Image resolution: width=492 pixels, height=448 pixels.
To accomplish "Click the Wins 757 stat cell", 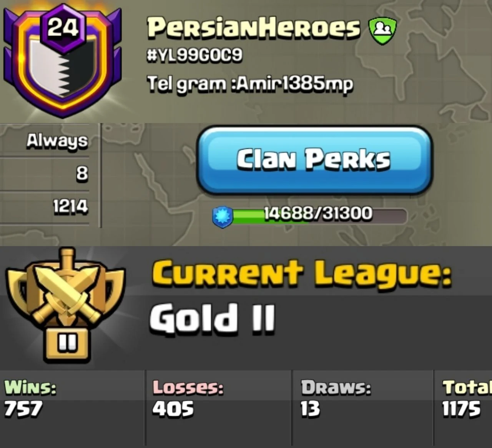I will (72, 408).
